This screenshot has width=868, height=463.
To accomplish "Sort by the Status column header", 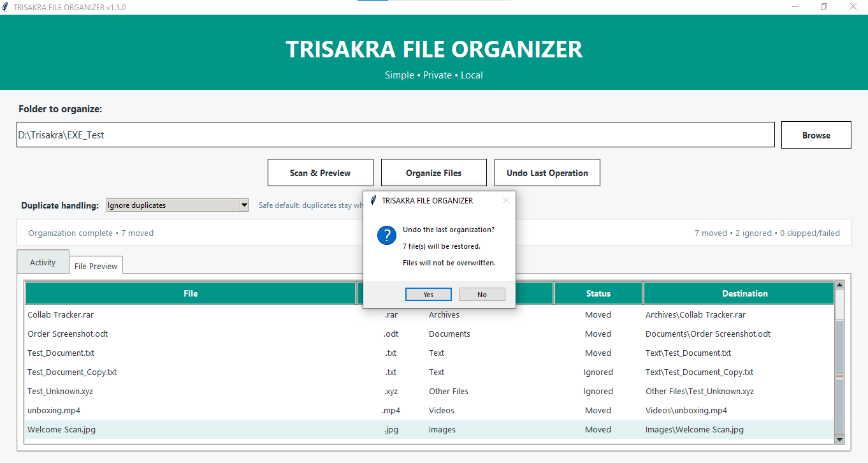I will [598, 293].
